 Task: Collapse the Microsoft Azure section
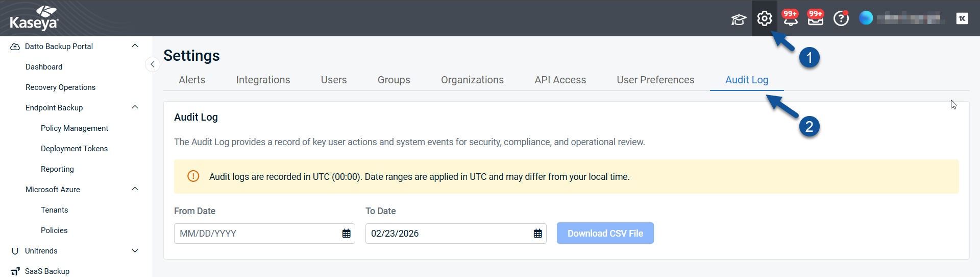pos(135,189)
